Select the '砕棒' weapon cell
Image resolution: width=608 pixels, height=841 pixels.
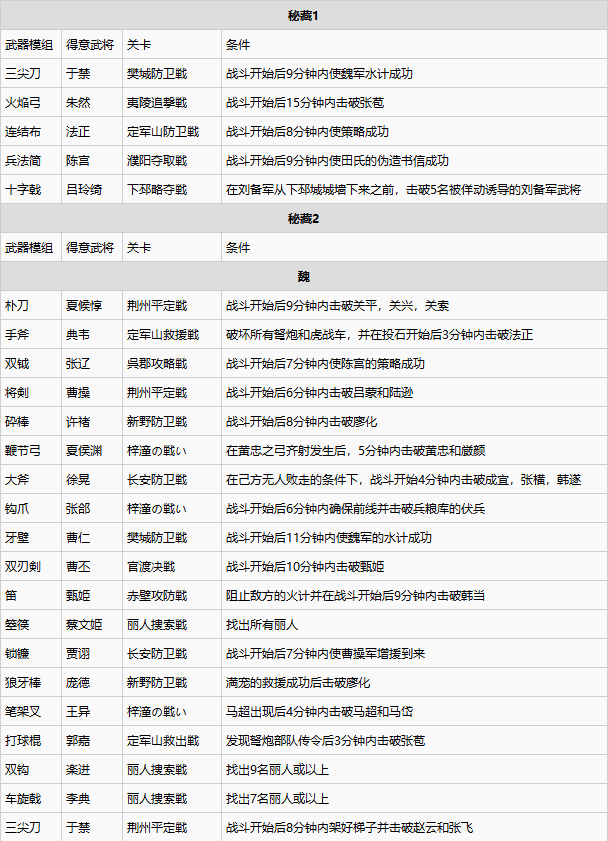[x=31, y=421]
